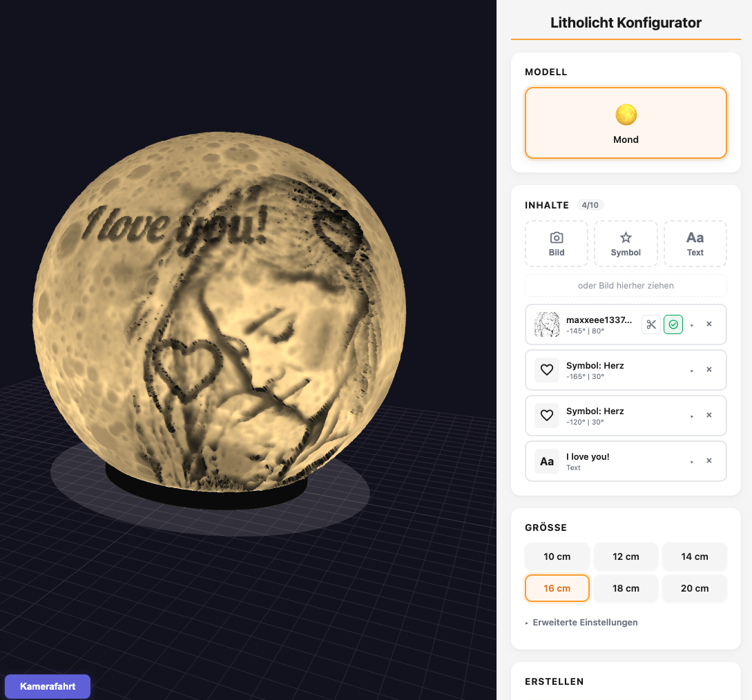752x700 pixels.
Task: Add text with the Aa Text icon
Action: pyautogui.click(x=695, y=244)
